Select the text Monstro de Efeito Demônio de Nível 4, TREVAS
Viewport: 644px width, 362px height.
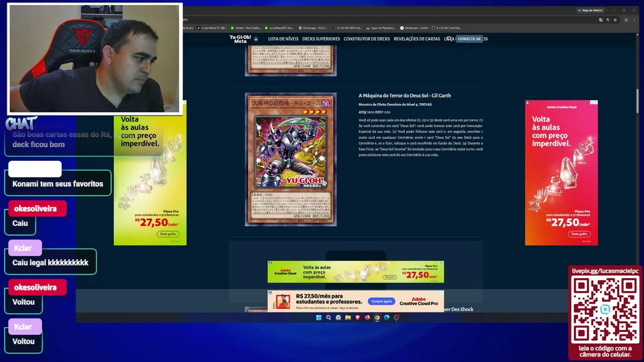click(395, 105)
